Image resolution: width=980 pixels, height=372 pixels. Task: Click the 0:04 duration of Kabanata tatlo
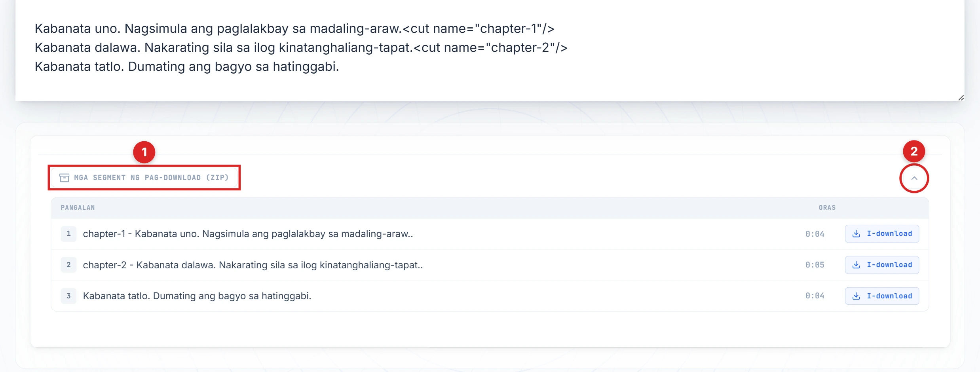(x=815, y=296)
